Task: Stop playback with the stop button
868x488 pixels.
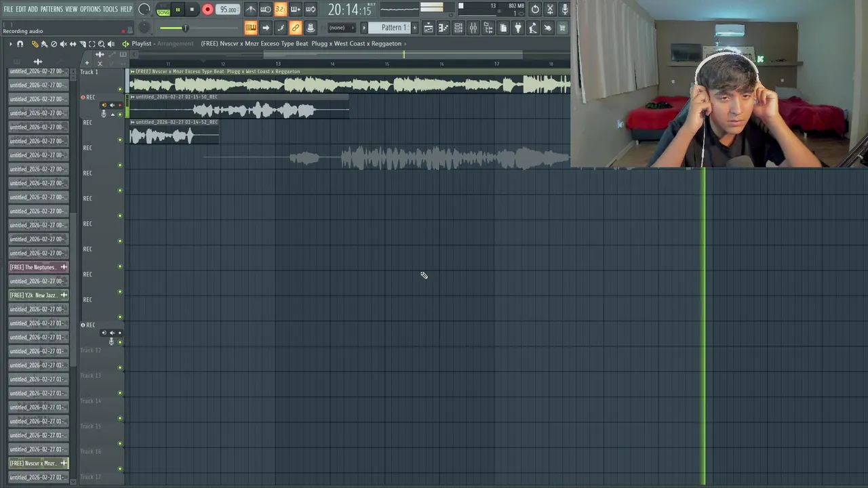Action: [192, 9]
